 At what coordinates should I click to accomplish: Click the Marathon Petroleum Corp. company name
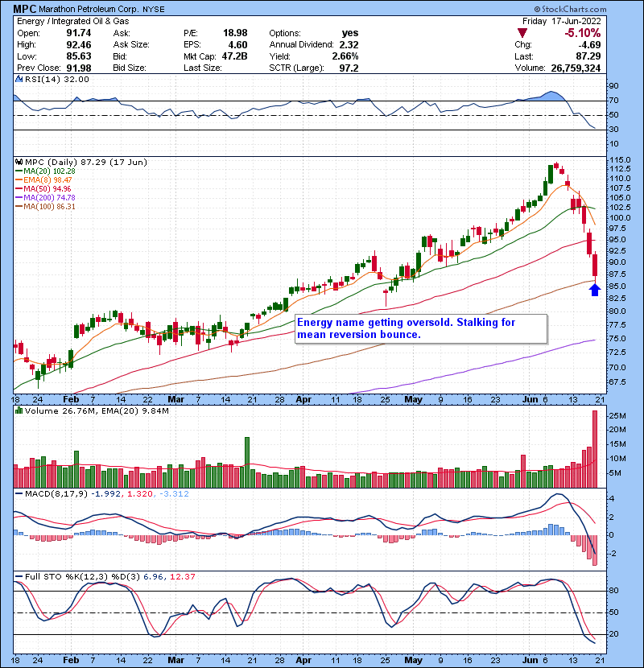click(x=89, y=9)
